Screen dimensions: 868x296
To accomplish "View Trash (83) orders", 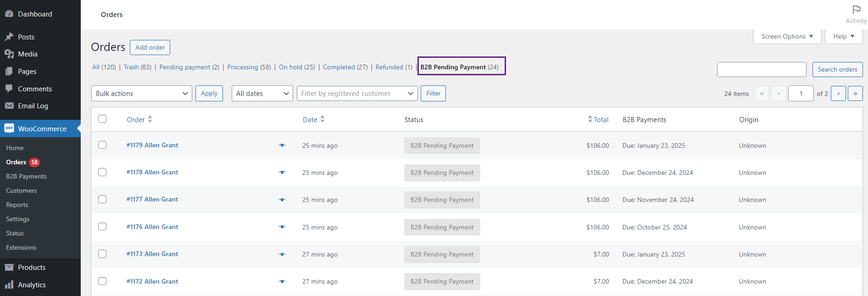I will tap(138, 67).
